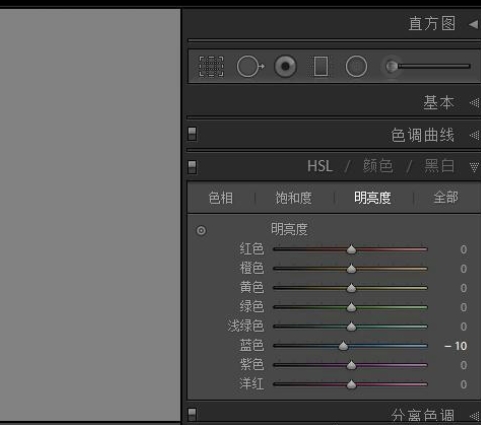Open the 全部 tab
The height and width of the screenshot is (425, 481).
(x=446, y=197)
